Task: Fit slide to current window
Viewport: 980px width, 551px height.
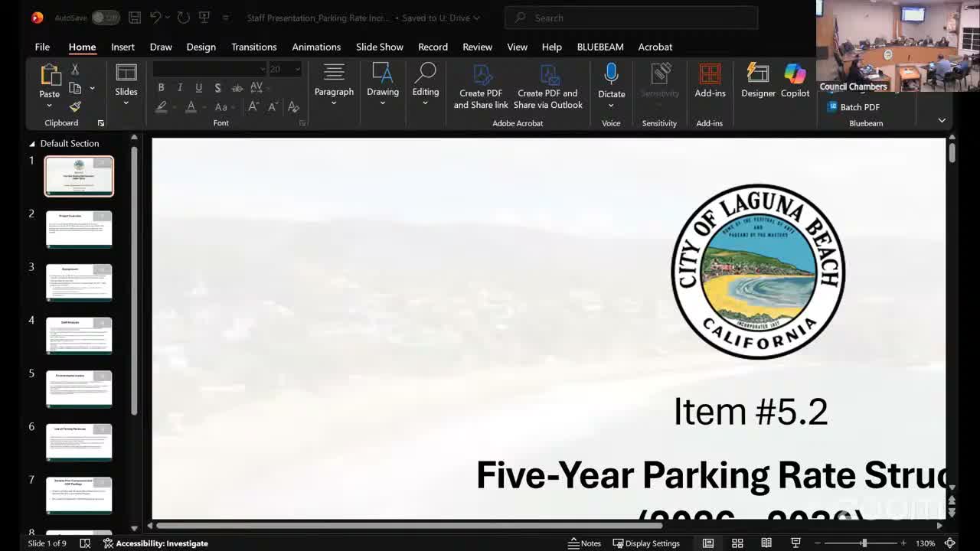Action: tap(950, 543)
